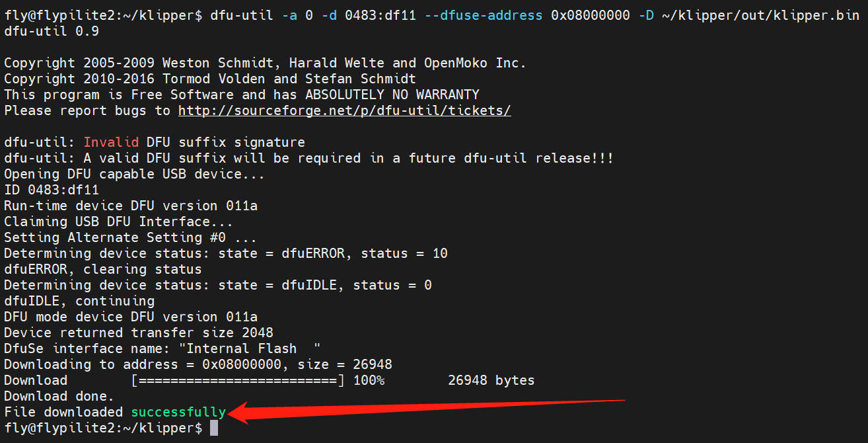Click the "Device returned transfer size 2048" line

[138, 333]
